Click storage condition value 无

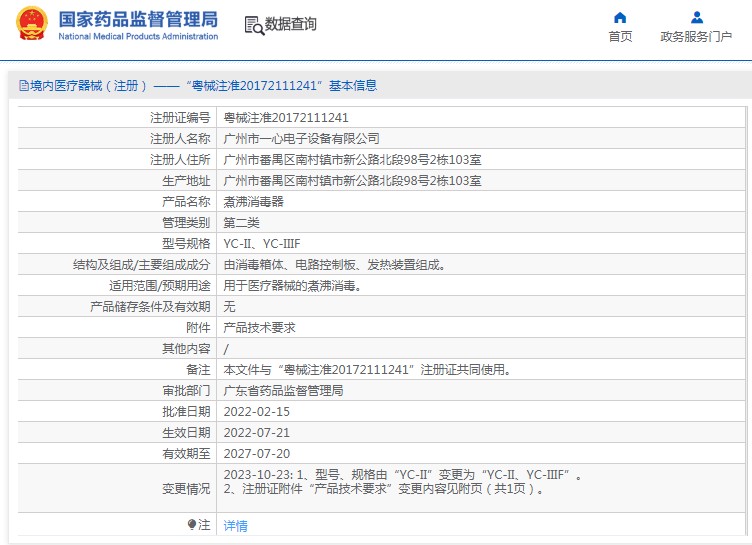(229, 307)
